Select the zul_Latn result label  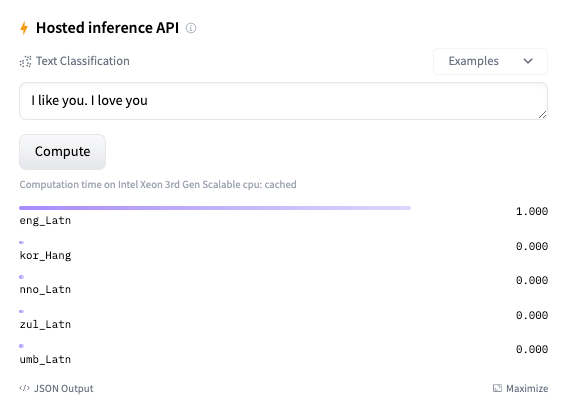45,324
